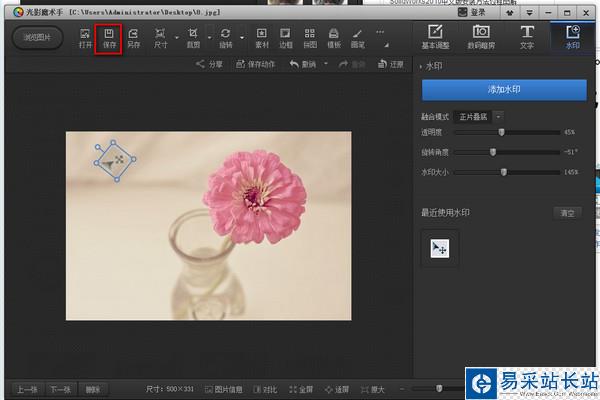Open the 边框 border tool
Image resolution: width=600 pixels, height=400 pixels.
(x=285, y=38)
